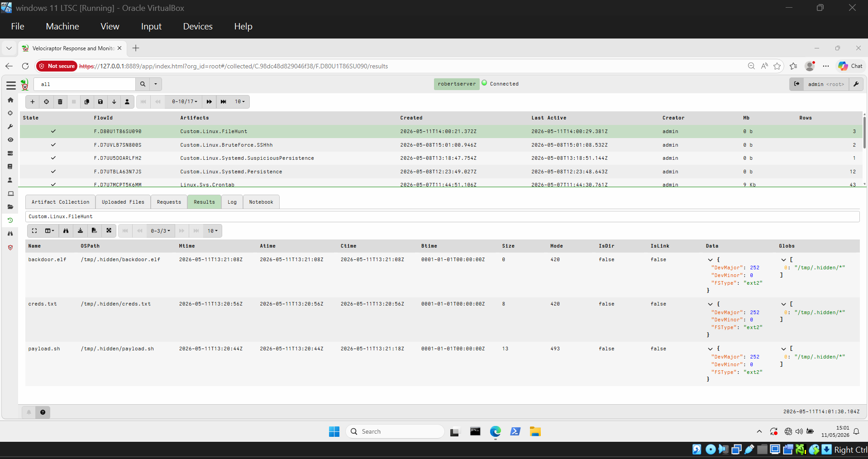Sort results by Size column header
This screenshot has height=459, width=868.
coord(508,246)
